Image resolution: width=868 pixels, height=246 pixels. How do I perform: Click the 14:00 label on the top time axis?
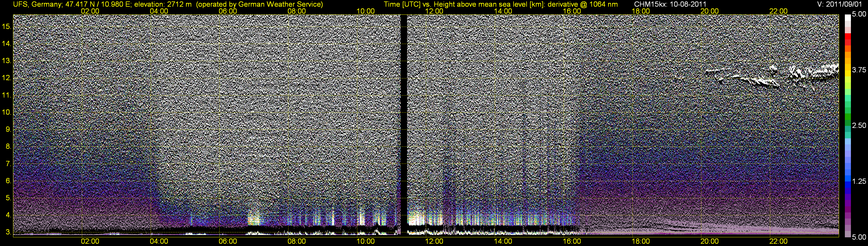[x=503, y=11]
